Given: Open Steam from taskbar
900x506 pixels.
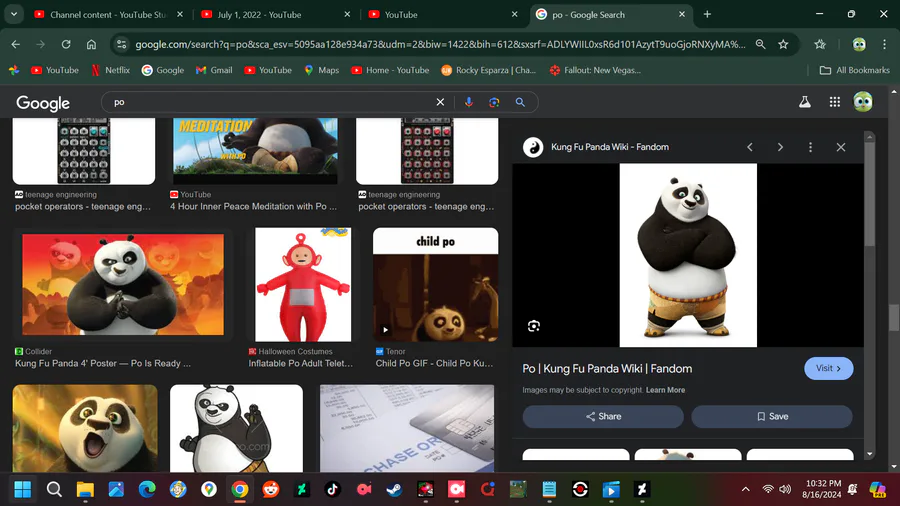Looking at the screenshot, I should coord(394,489).
